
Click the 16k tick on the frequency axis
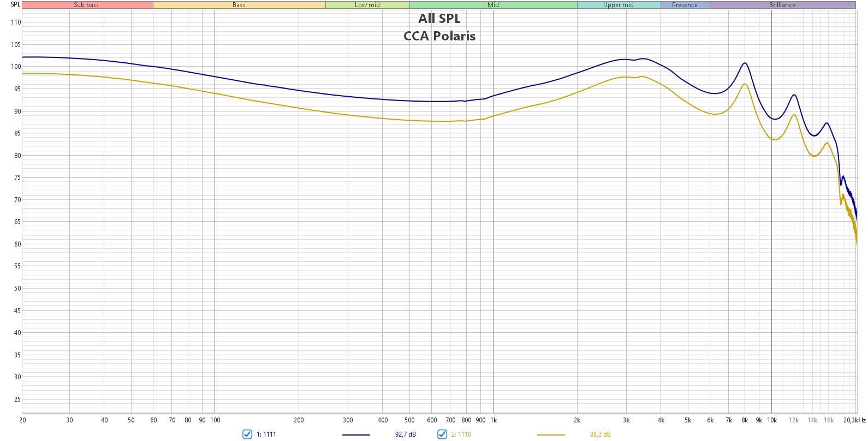(829, 420)
